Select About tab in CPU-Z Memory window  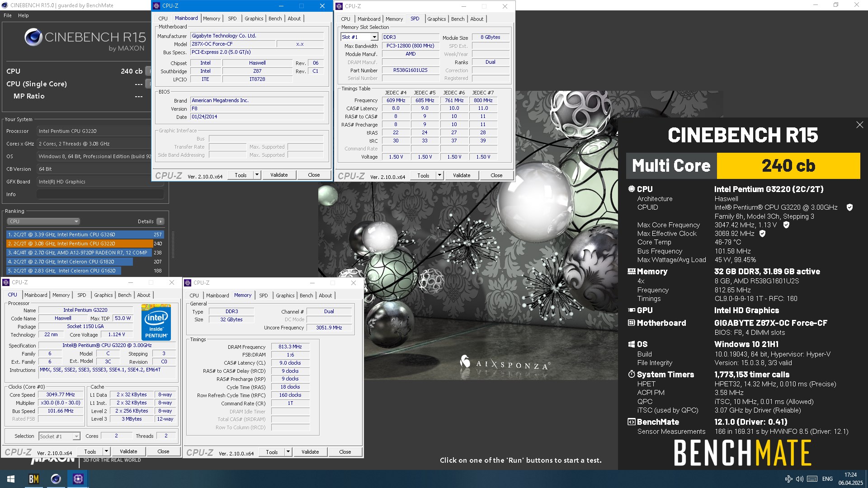pos(325,296)
